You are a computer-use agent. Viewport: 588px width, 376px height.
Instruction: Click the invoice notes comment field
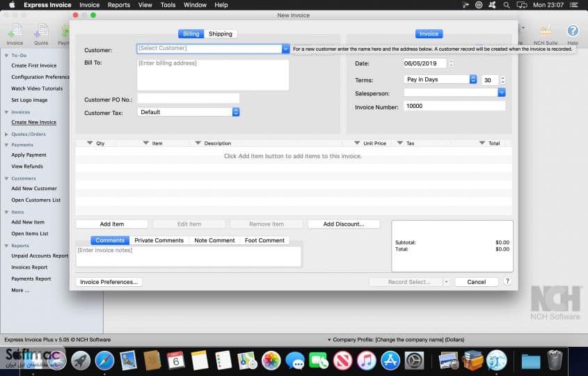[x=189, y=256]
